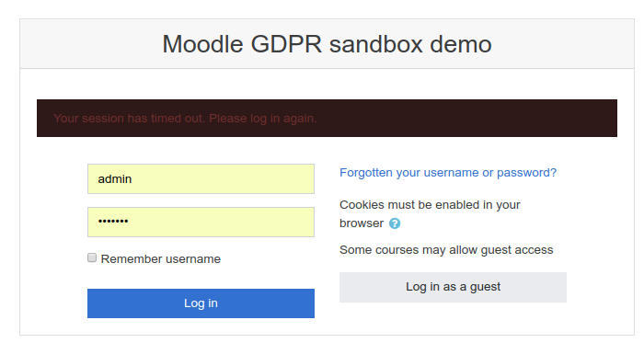Focus the username field containing admin
Image resolution: width=644 pixels, height=343 pixels.
[201, 179]
